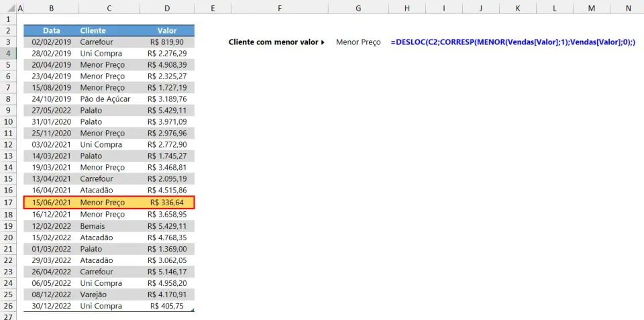
Task: Select row 3 header
Action: pos(8,42)
